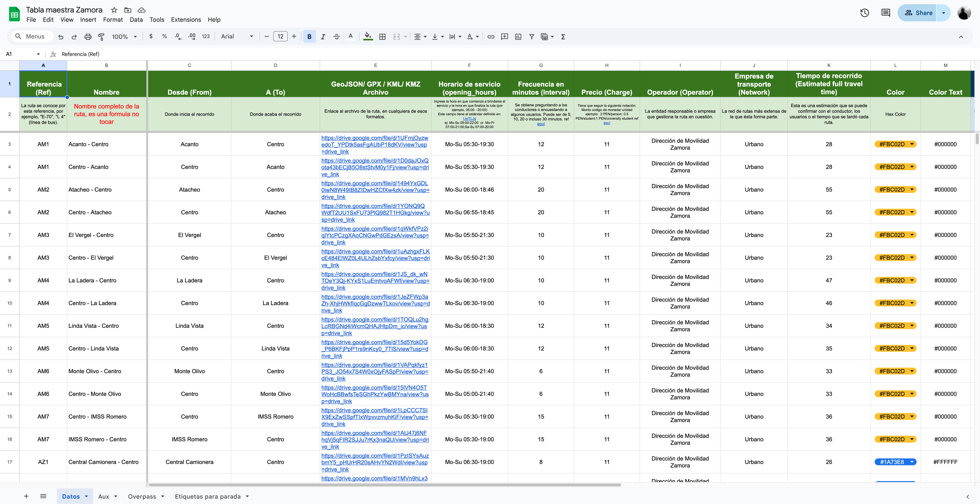Screen dimensions: 980x504
Task: Open the comment history icon
Action: pyautogui.click(x=886, y=13)
